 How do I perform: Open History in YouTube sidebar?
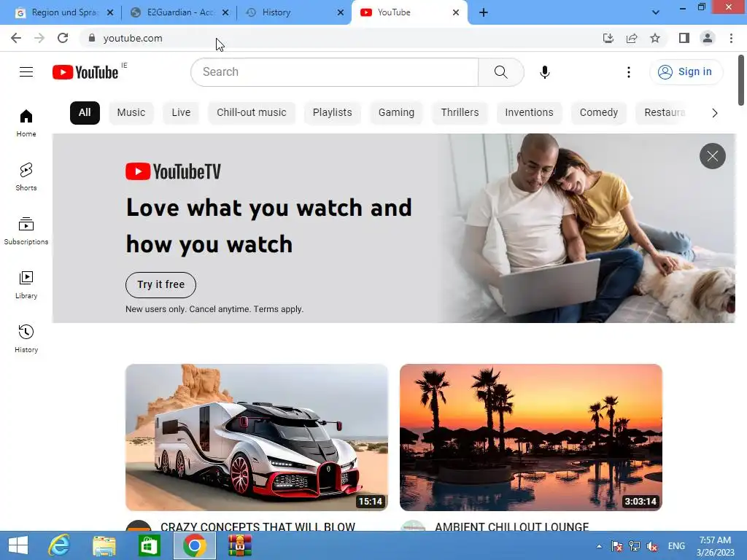pyautogui.click(x=26, y=338)
